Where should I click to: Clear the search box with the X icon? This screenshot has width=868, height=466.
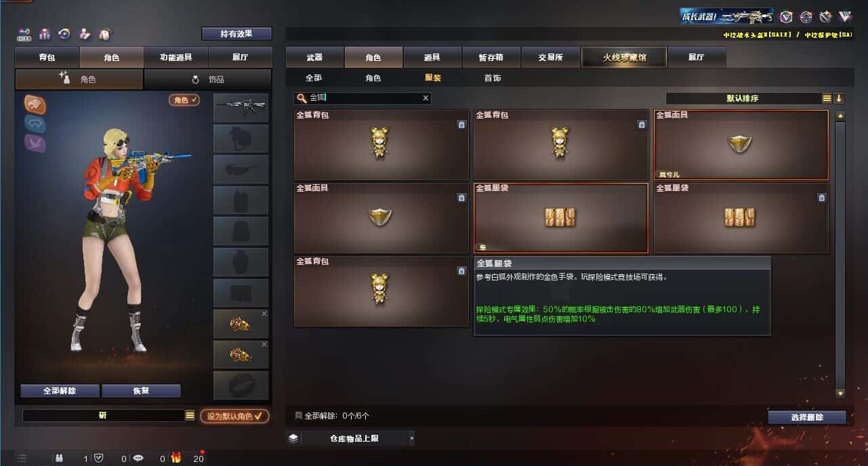click(x=426, y=98)
